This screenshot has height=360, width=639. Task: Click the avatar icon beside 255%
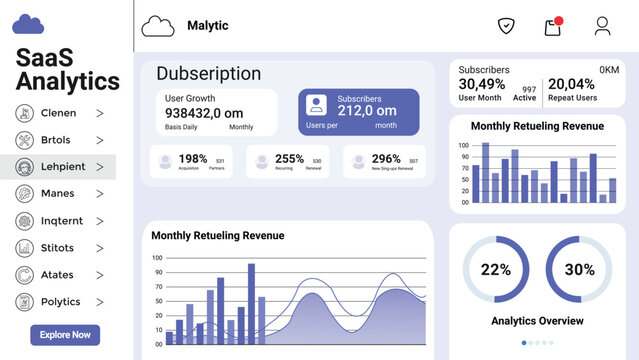click(262, 162)
